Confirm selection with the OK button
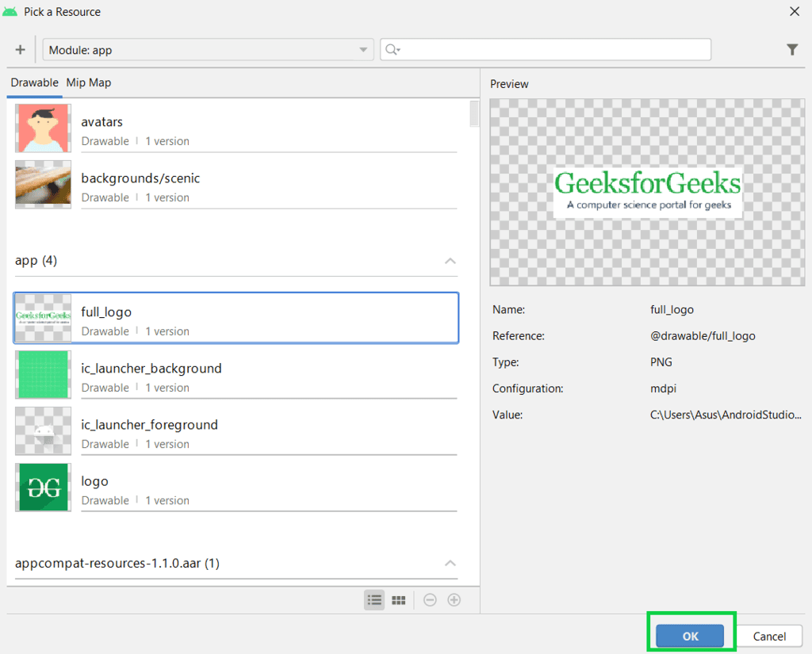The image size is (812, 654). (x=690, y=635)
